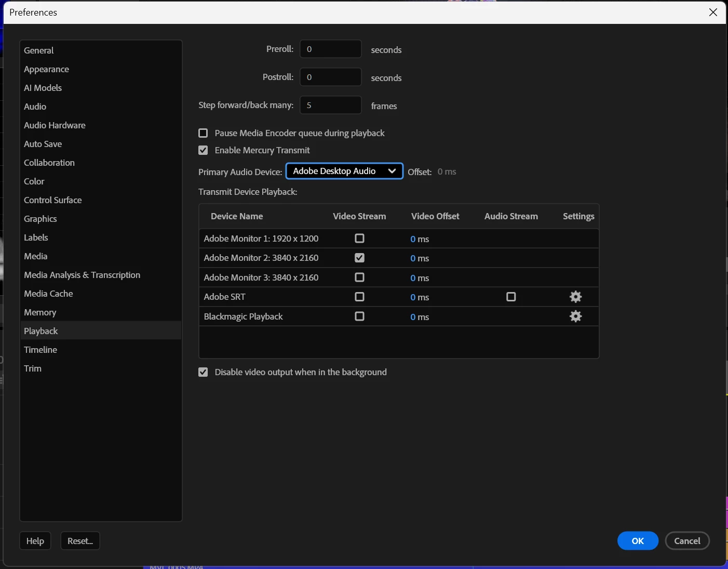The height and width of the screenshot is (569, 728).
Task: Go to Audio preferences
Action: tap(101, 107)
